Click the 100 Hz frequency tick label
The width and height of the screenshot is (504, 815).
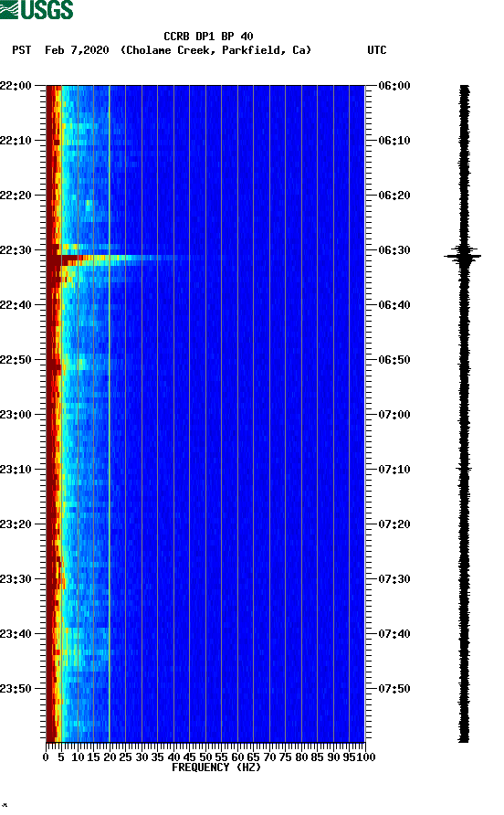pos(366,757)
